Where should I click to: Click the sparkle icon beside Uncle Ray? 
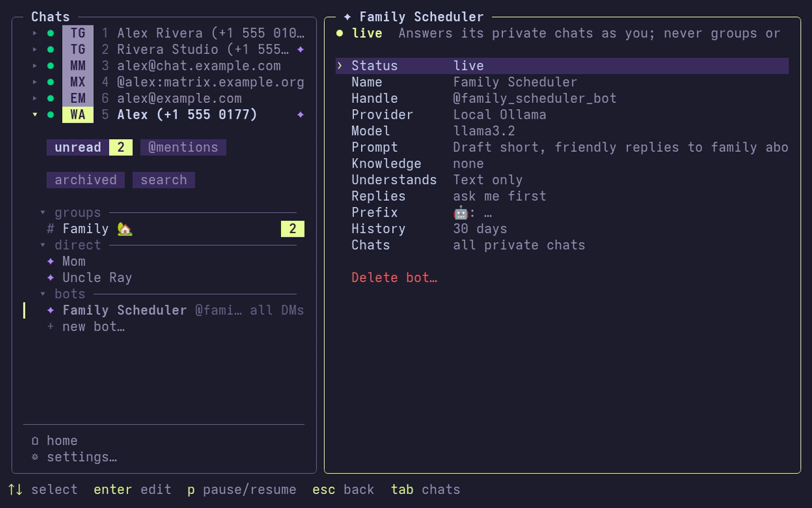point(51,277)
